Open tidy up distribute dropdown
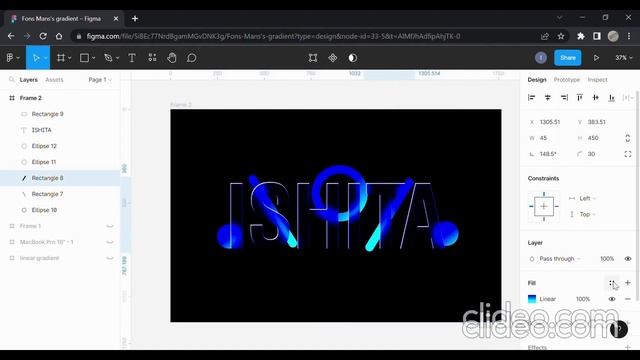This screenshot has width=640, height=360. tap(628, 98)
